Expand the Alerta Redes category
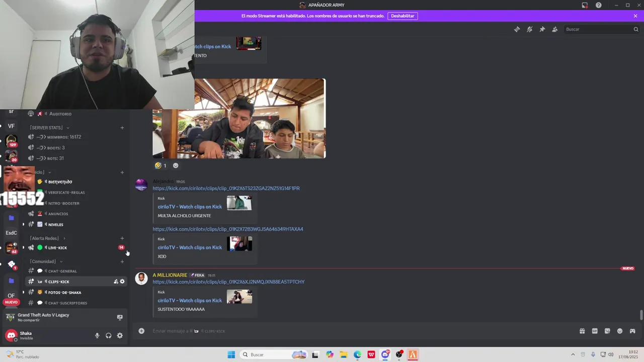 (x=47, y=238)
